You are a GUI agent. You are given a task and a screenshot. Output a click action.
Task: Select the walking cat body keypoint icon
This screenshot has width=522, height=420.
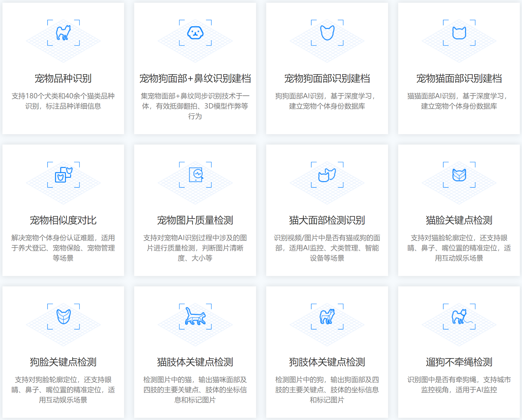coord(195,316)
